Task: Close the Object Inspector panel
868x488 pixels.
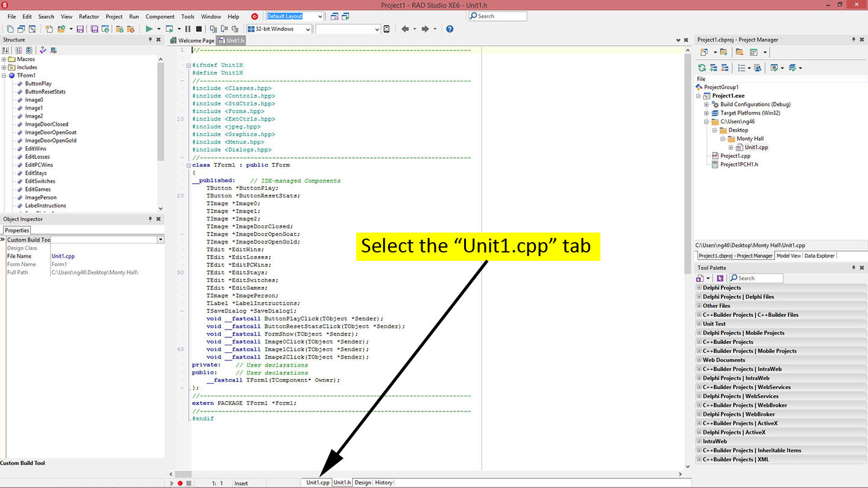Action: point(159,219)
